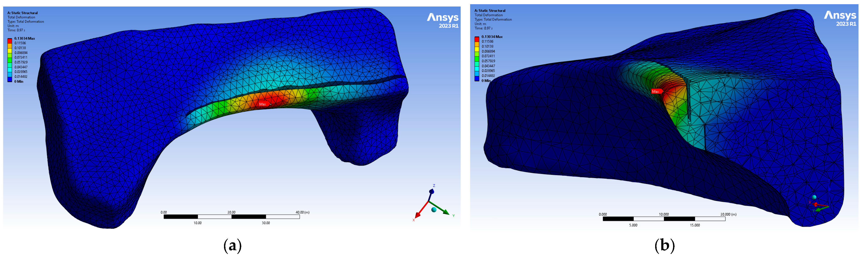
Task: Click the 'Time: 0.97 s' label in figure (a)
Action: coord(16,30)
